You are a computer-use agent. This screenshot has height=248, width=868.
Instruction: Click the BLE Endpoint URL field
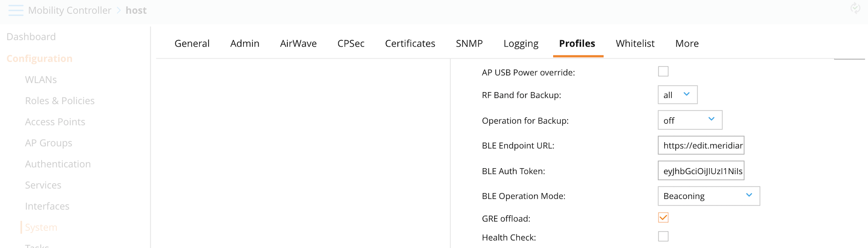click(x=701, y=145)
